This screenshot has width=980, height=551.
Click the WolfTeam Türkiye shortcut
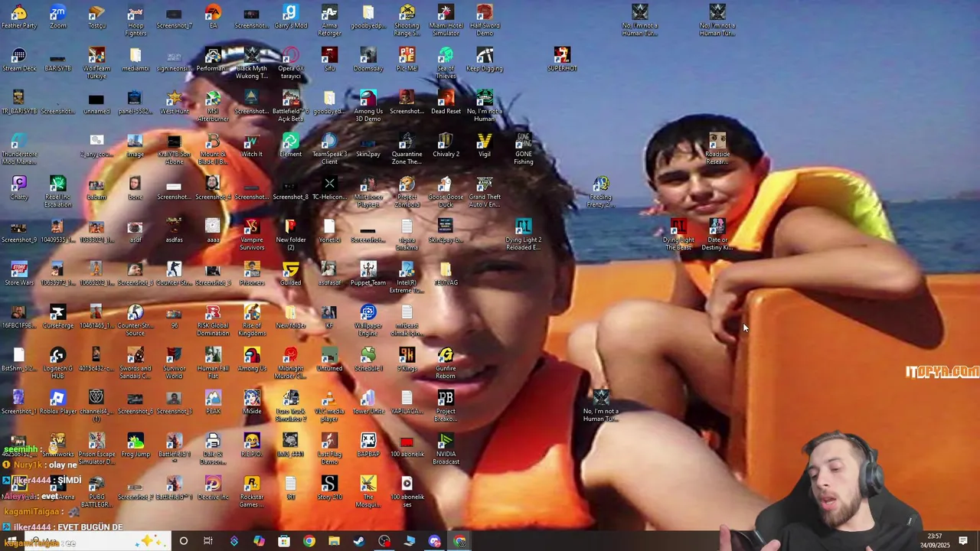coord(96,63)
